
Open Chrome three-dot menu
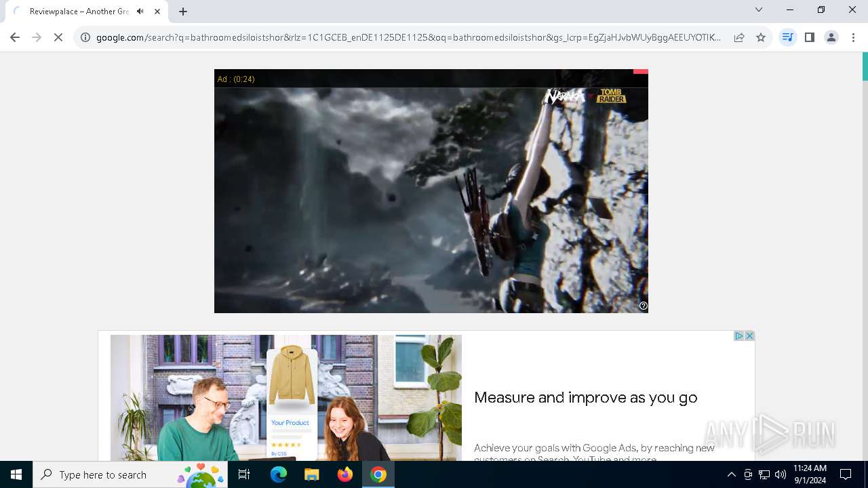(853, 37)
